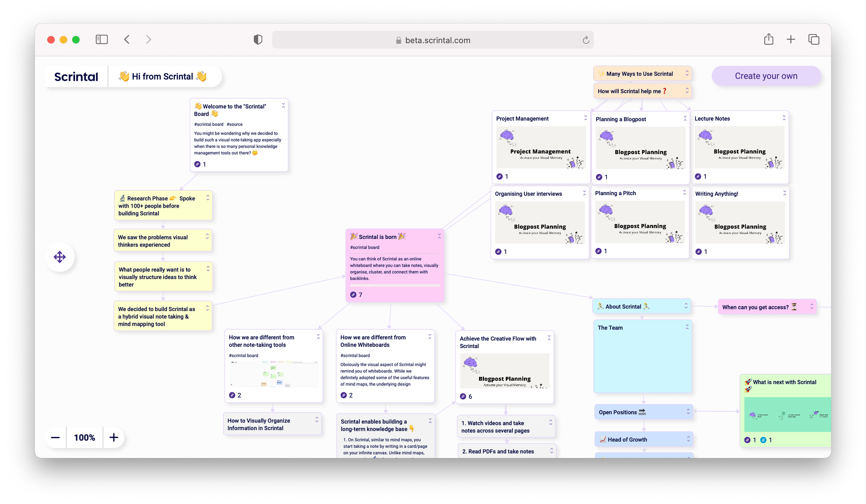The height and width of the screenshot is (504, 866).
Task: Open Safari tab overview icon
Action: (x=814, y=40)
